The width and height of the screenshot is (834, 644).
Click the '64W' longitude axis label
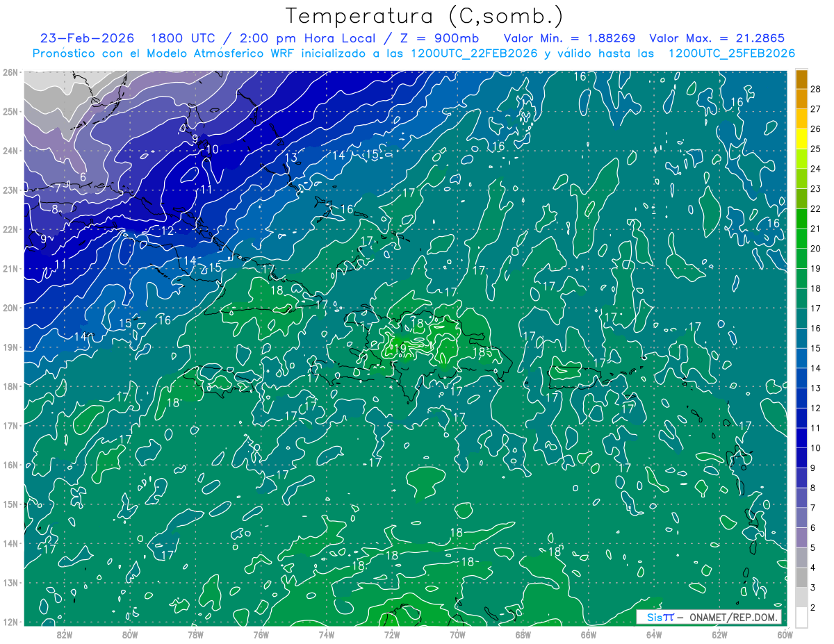coord(654,634)
